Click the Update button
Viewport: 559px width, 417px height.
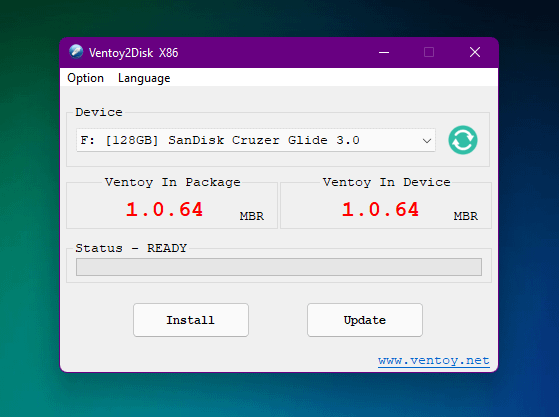(x=365, y=320)
